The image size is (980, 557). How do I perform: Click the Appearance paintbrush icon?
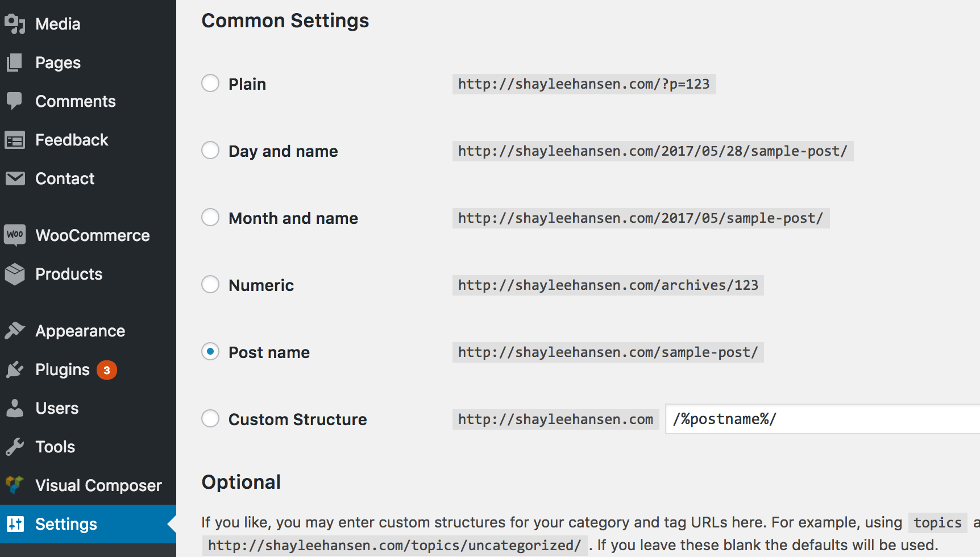pyautogui.click(x=15, y=330)
